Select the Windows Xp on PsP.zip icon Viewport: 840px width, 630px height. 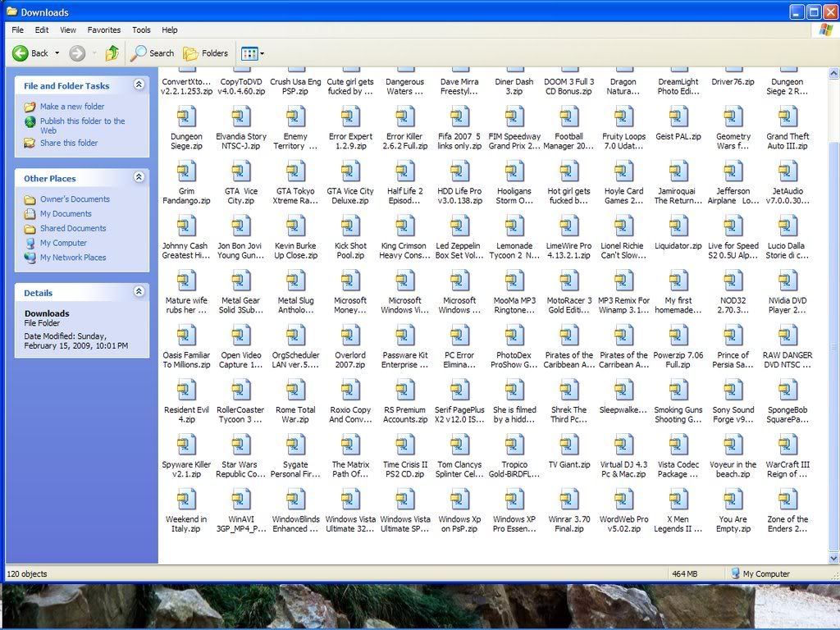click(x=459, y=500)
